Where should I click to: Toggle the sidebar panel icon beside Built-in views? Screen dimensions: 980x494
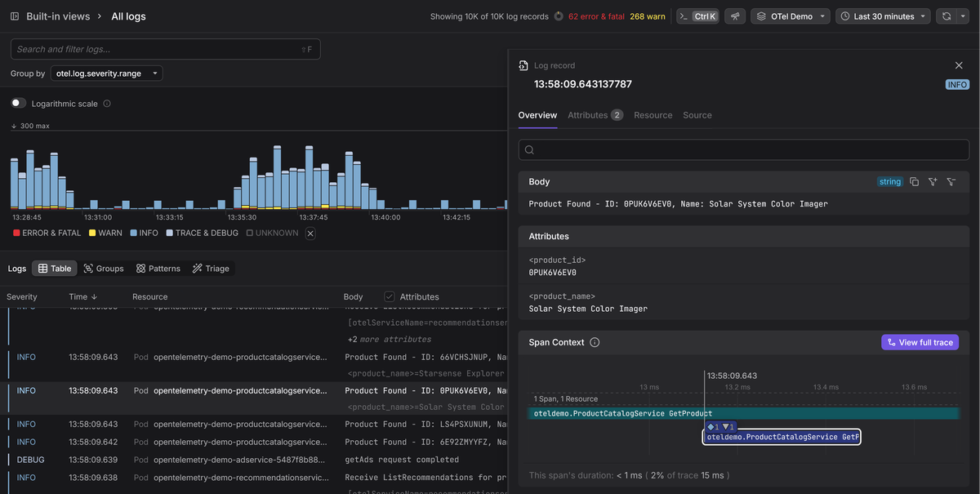(x=14, y=16)
